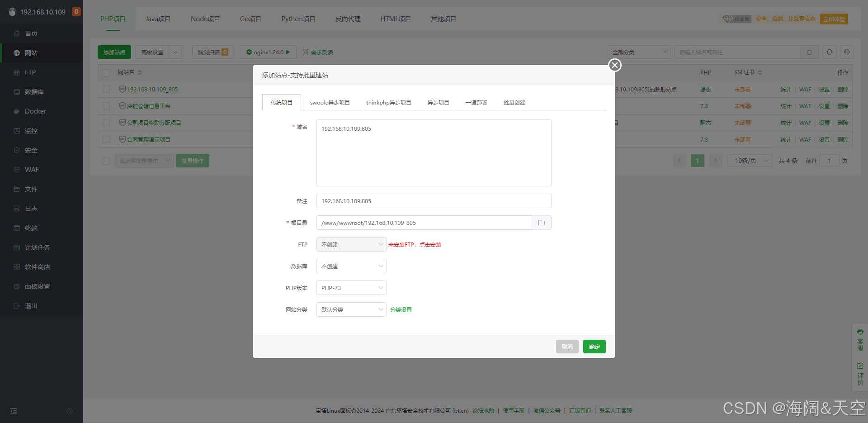
Task: Open the 全部分类 category dropdown
Action: 639,52
